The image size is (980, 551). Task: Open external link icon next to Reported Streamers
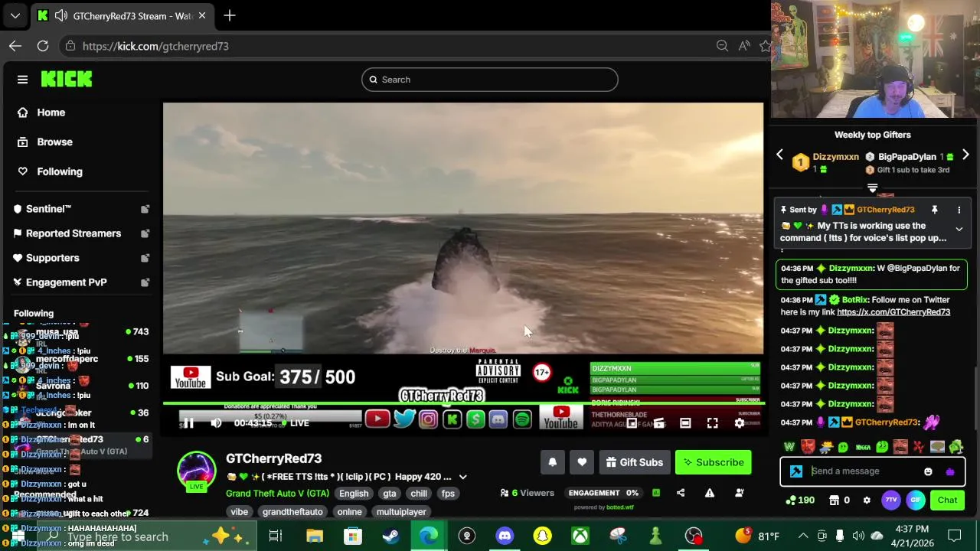coord(145,233)
